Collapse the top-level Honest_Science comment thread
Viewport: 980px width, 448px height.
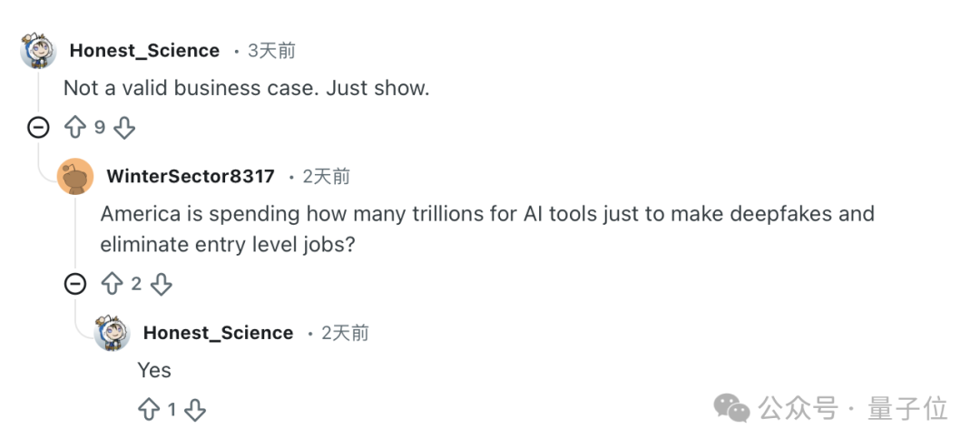point(38,128)
